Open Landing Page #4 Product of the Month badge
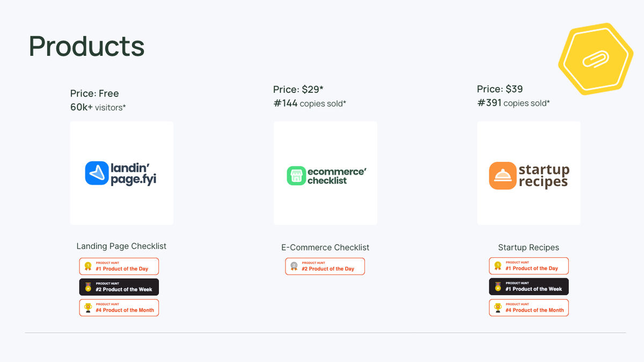644x362 pixels. [x=119, y=308]
